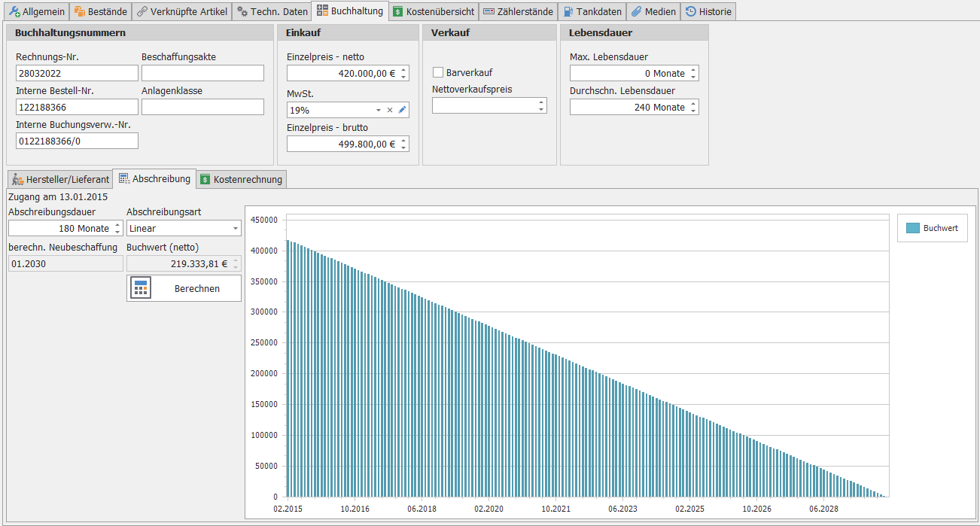
Task: Click into the Beschaffungsakte input field
Action: [202, 73]
